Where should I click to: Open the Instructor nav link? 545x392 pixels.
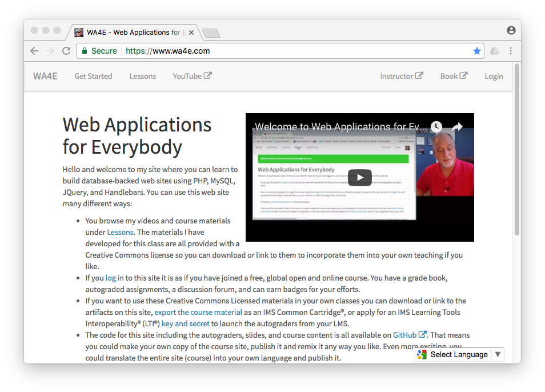pyautogui.click(x=402, y=76)
